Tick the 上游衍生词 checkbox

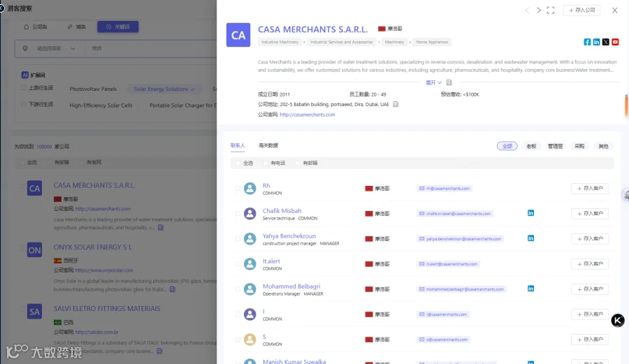(x=23, y=88)
